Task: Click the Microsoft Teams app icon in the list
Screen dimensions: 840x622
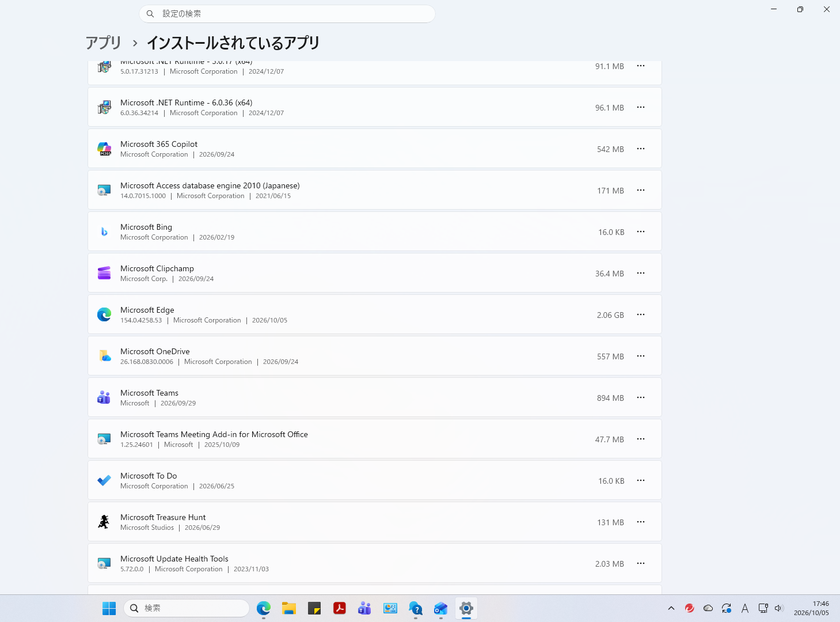Action: coord(104,397)
